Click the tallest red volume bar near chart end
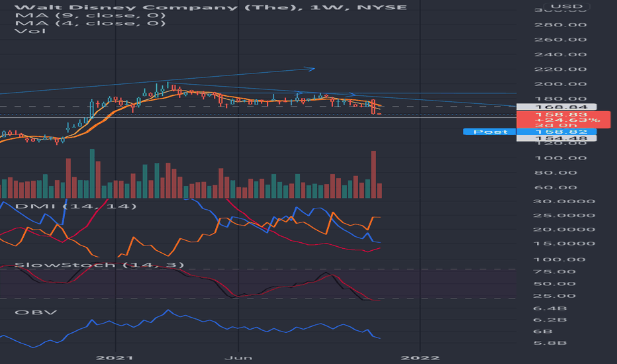The width and height of the screenshot is (617, 364). point(373,174)
